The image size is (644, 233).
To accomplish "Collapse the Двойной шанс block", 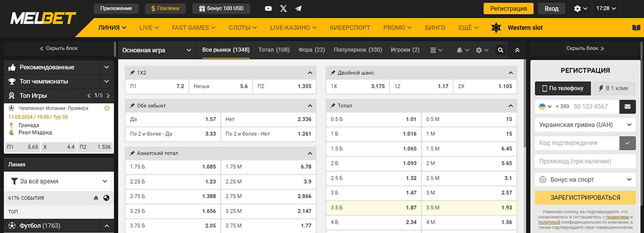I will (511, 73).
